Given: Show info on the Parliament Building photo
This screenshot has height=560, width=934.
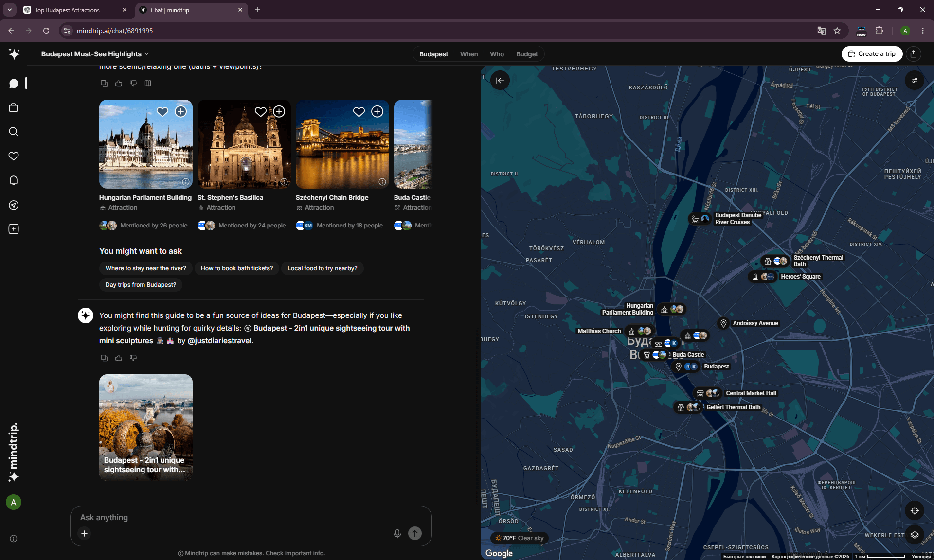Looking at the screenshot, I should click(186, 182).
